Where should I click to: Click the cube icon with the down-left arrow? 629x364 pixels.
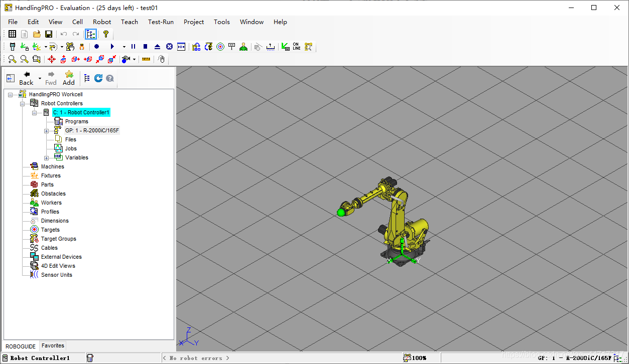(112, 59)
